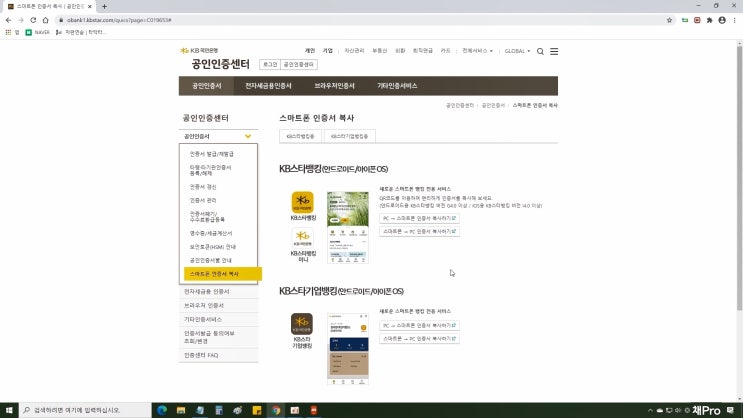
Task: Select the 전자세금용인증서 navigation tab
Action: click(x=268, y=86)
